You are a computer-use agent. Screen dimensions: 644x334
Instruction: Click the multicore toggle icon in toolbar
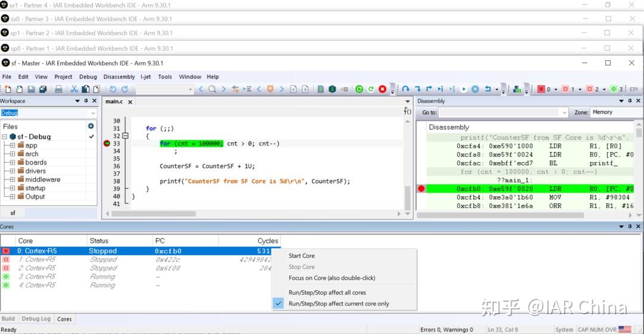pyautogui.click(x=517, y=89)
